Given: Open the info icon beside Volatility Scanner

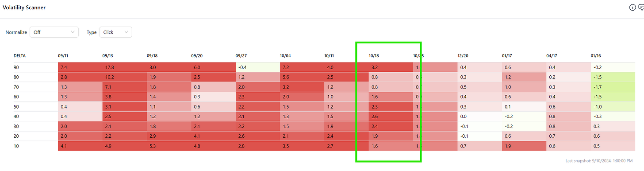Looking at the screenshot, I should [x=632, y=8].
